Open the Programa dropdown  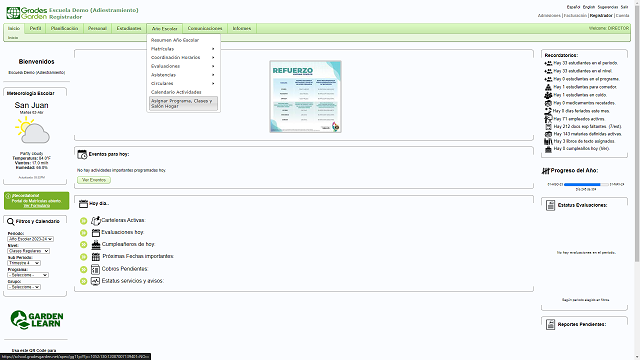28,275
